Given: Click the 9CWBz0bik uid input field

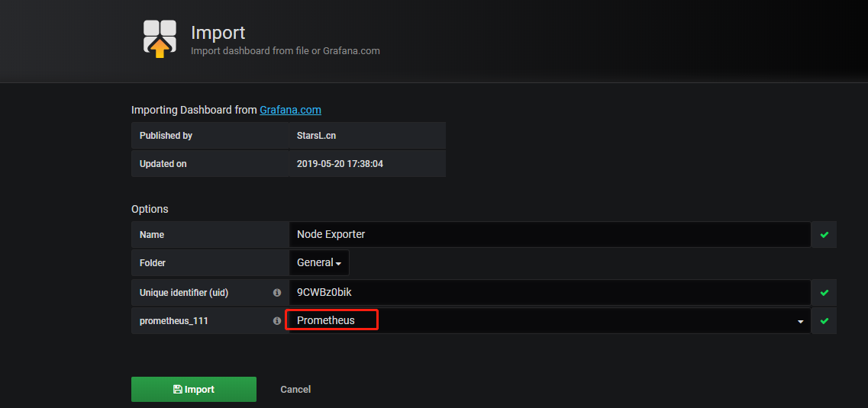Looking at the screenshot, I should pos(550,292).
